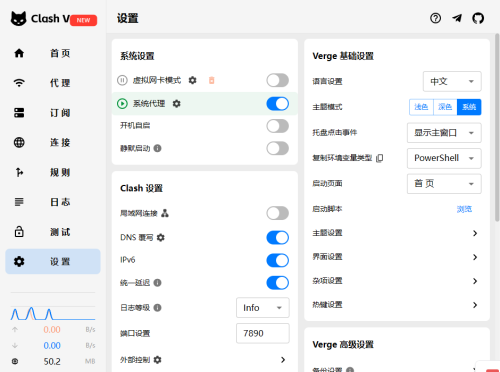This screenshot has width=500, height=372.
Task: Click 浏览 to choose startup script
Action: click(x=464, y=209)
